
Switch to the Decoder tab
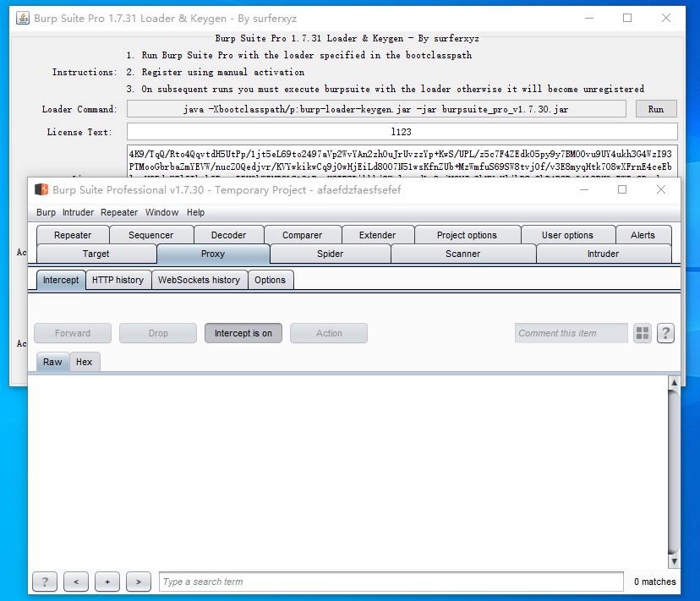point(228,235)
